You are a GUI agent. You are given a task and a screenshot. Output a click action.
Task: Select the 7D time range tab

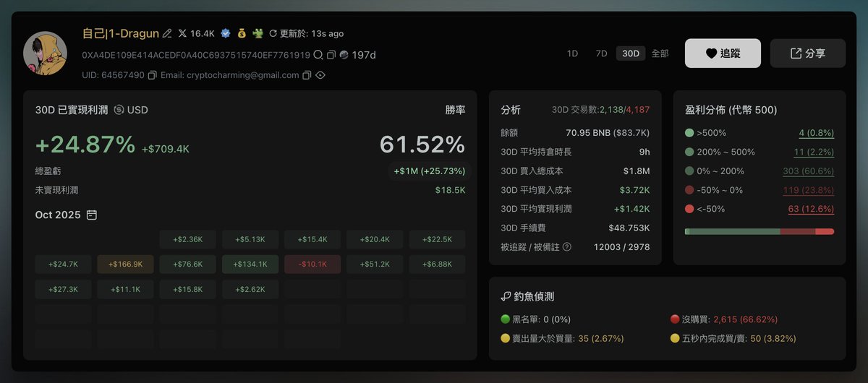pos(601,53)
